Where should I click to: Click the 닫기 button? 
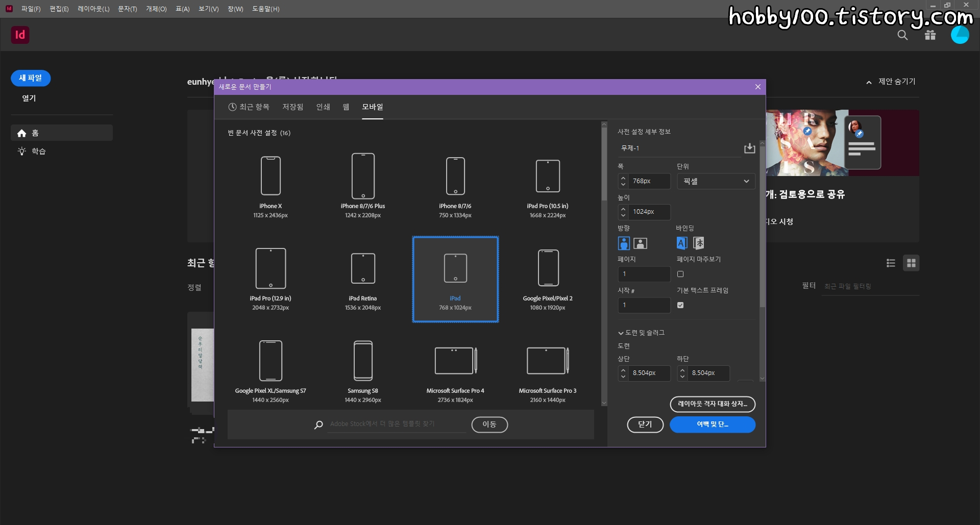645,424
